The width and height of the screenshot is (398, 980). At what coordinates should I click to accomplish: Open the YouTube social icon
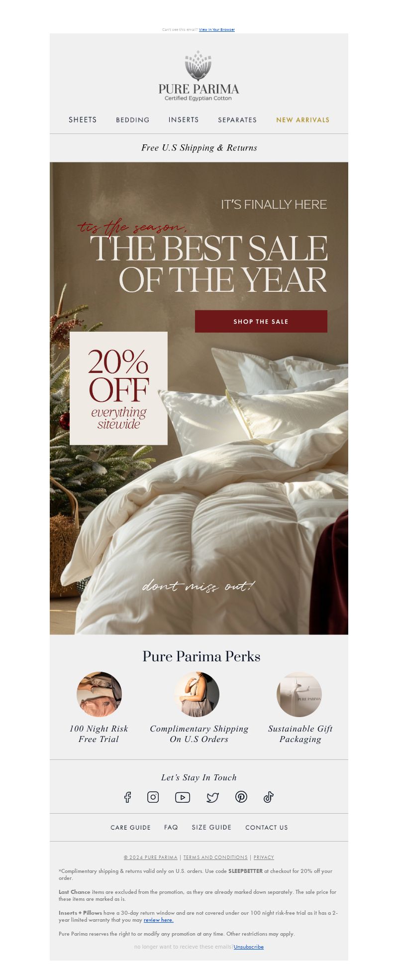(x=183, y=797)
